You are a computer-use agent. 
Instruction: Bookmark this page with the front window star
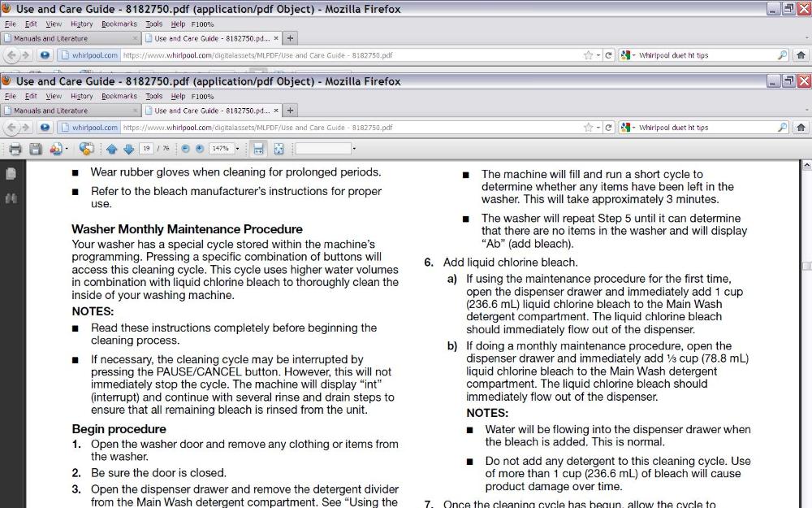tap(588, 128)
